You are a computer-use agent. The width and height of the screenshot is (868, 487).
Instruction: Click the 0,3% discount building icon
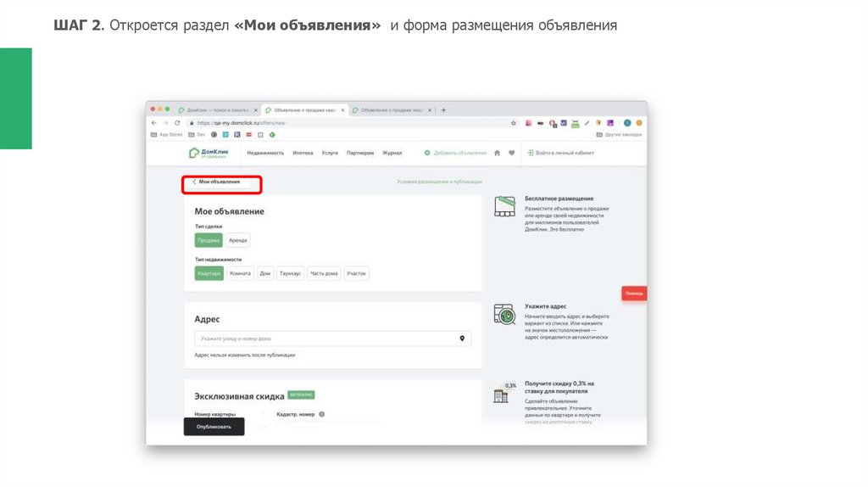[504, 393]
